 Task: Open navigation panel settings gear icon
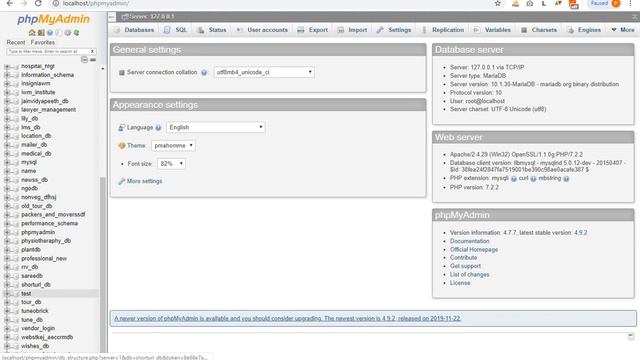pos(68,33)
